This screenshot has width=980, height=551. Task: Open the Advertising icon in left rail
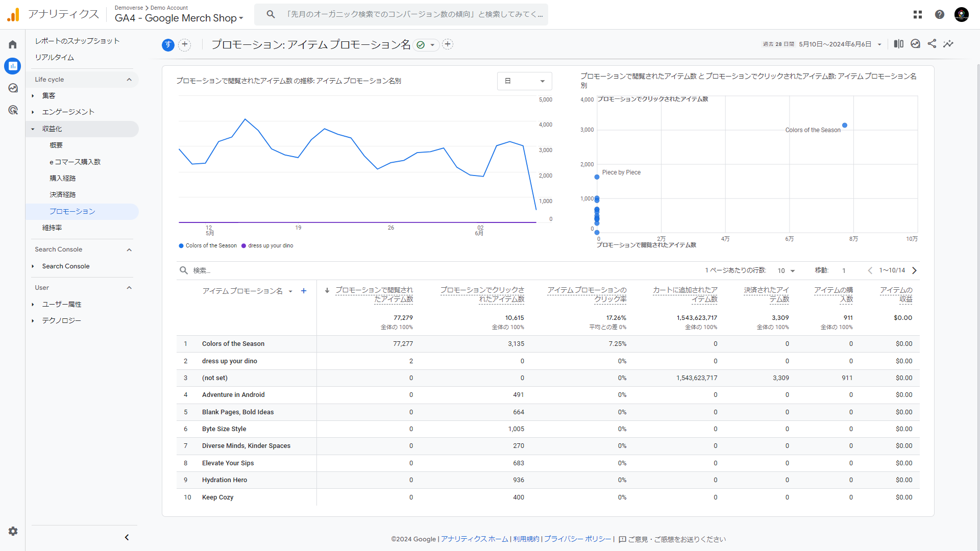[x=13, y=110]
